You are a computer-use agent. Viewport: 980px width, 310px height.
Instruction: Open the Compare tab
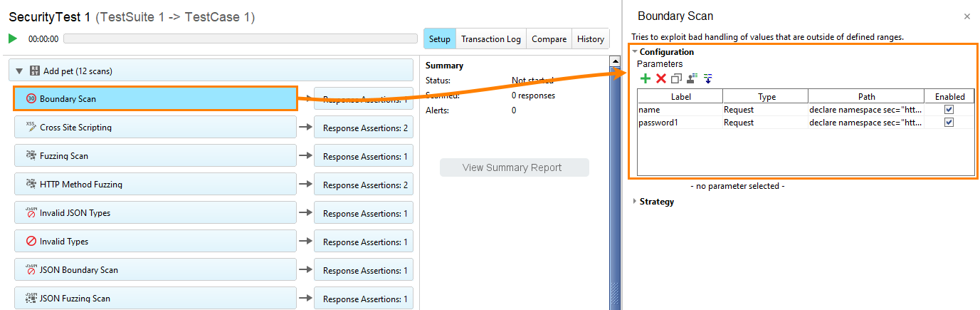tap(549, 39)
